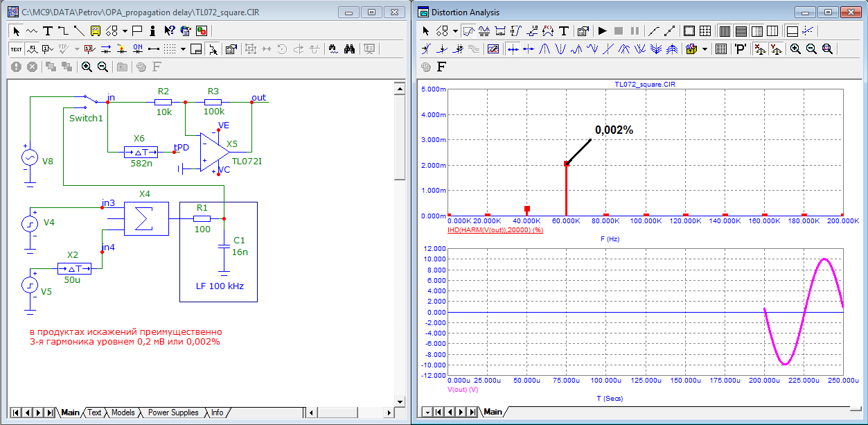
Task: Toggle grid text display button
Action: tap(16, 49)
